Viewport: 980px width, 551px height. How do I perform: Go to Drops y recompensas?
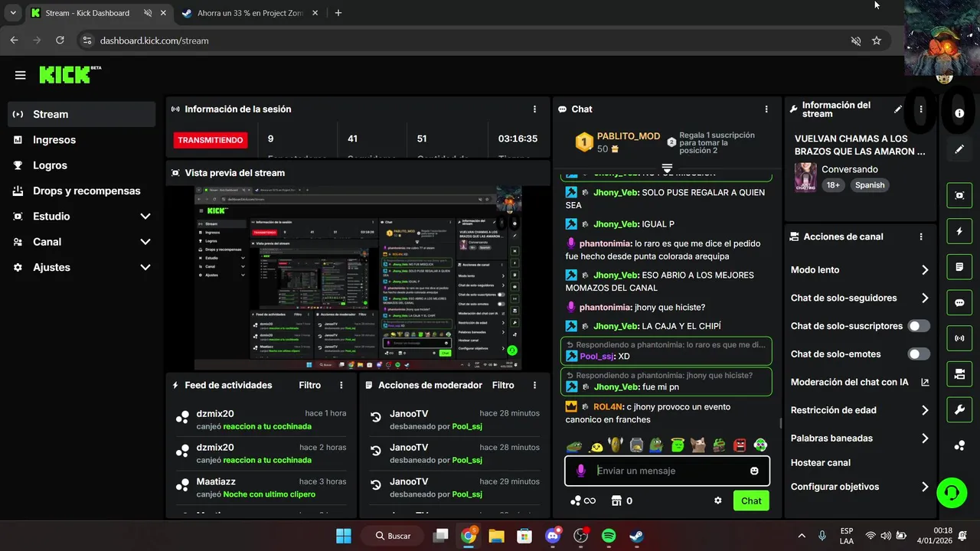pos(81,191)
